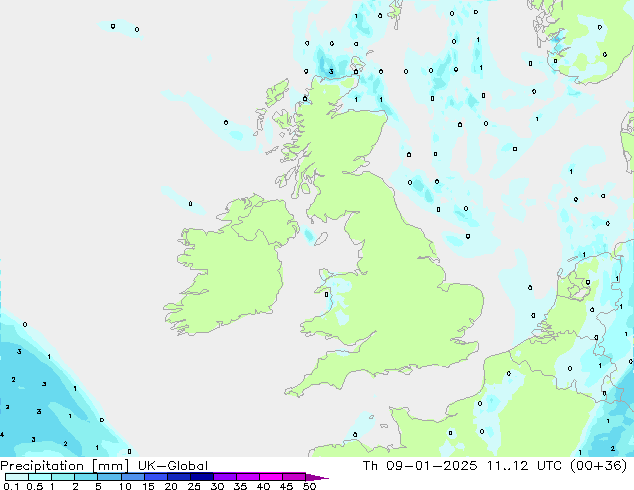
Task: Select the 2–5 mm legend color swatch
Action: (86, 477)
